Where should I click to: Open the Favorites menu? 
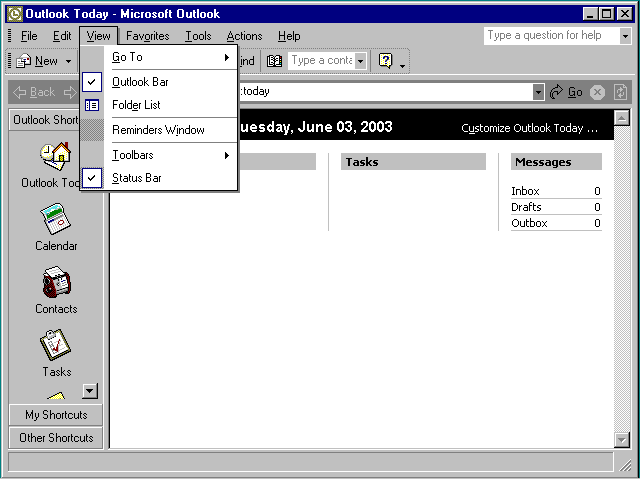(147, 36)
